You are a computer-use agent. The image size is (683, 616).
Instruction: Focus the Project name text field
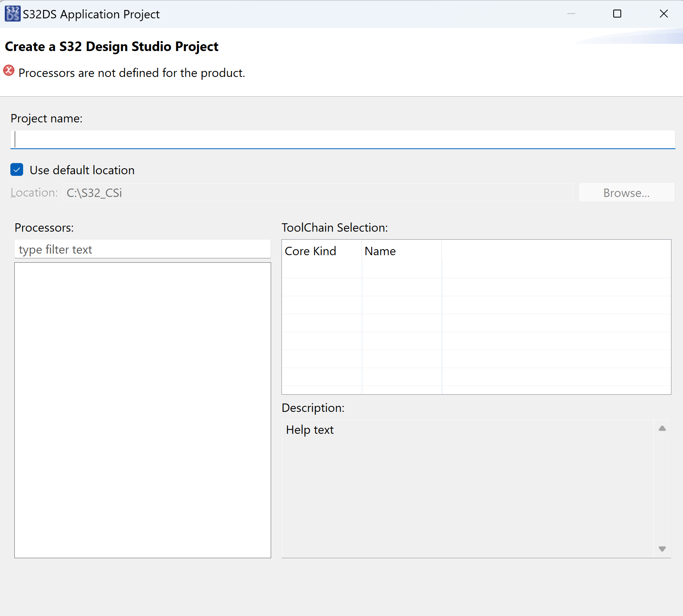pyautogui.click(x=342, y=140)
